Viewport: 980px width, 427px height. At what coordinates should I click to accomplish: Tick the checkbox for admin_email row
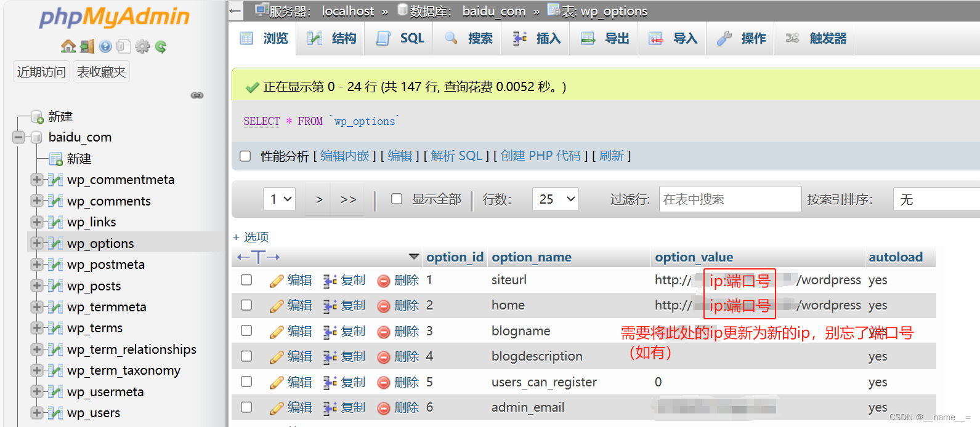[x=246, y=407]
